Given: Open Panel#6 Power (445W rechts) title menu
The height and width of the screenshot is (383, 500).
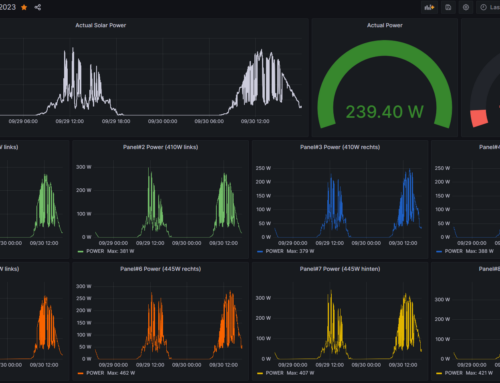Looking at the screenshot, I should [160, 269].
